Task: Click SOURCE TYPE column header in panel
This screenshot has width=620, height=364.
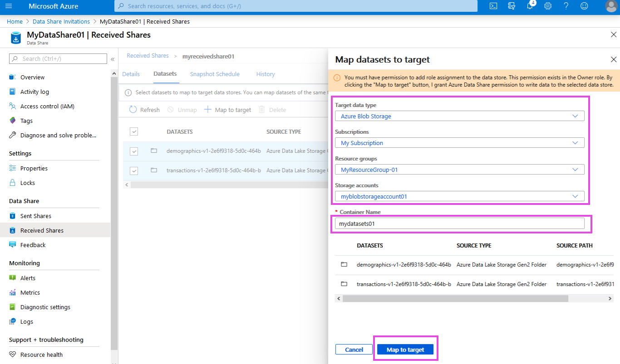Action: pos(474,245)
